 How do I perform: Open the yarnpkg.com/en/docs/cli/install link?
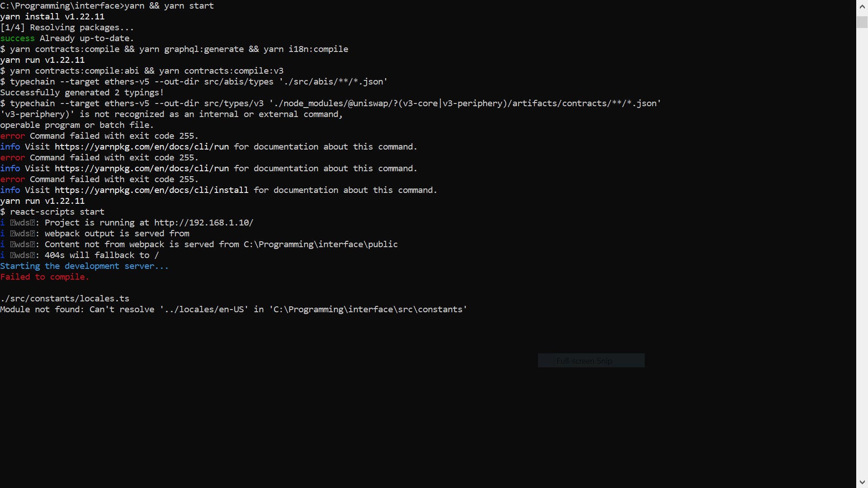coord(151,190)
